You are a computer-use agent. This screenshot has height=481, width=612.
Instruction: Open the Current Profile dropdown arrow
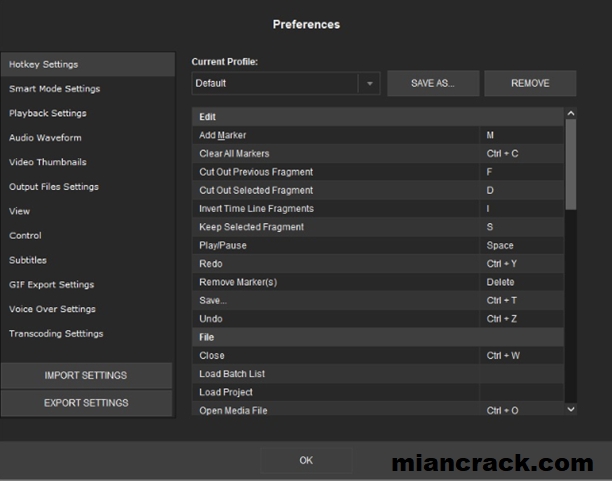click(x=369, y=83)
